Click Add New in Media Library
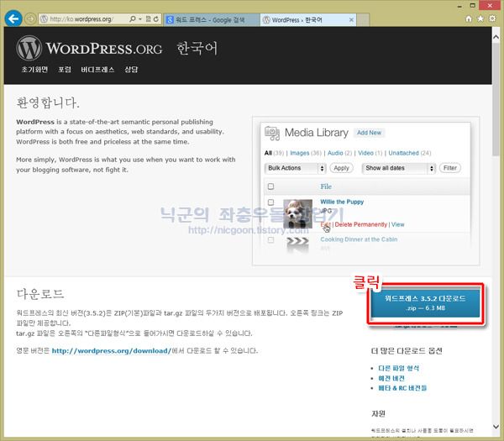 [x=369, y=133]
